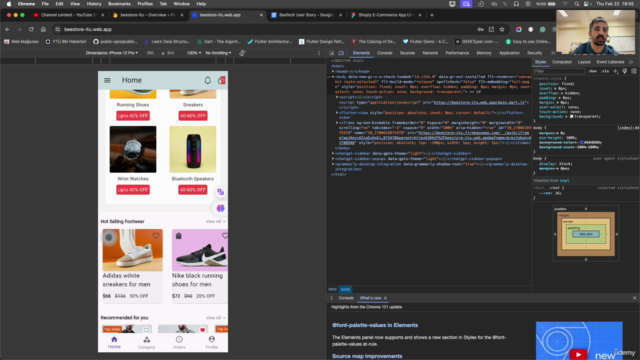The image size is (640, 360).
Task: Open the No throttling dropdown
Action: 218,53
